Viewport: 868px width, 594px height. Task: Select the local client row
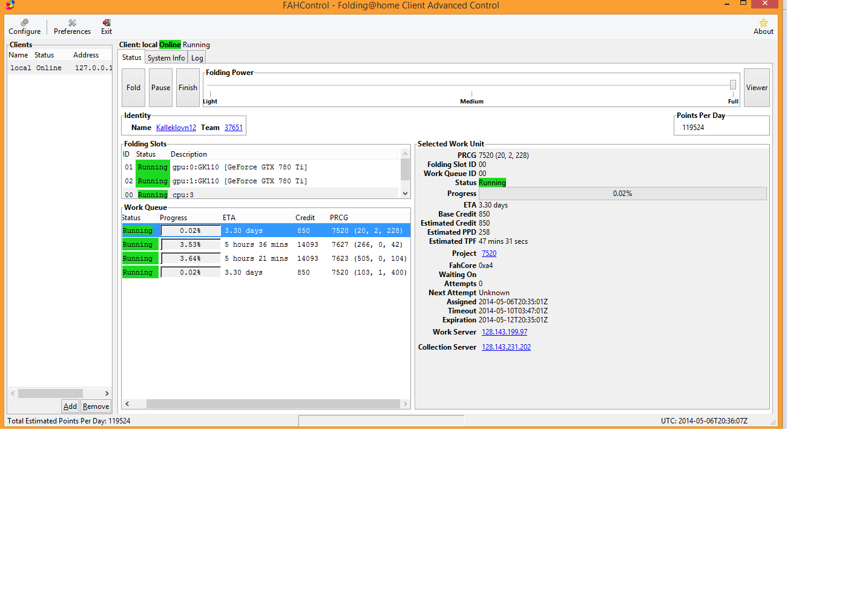[59, 68]
